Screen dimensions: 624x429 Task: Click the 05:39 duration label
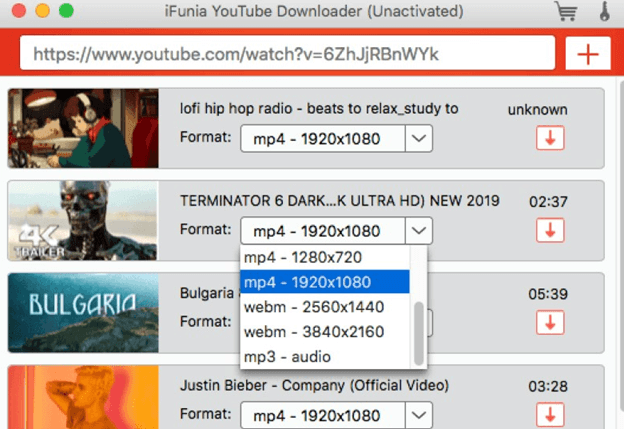pos(548,294)
